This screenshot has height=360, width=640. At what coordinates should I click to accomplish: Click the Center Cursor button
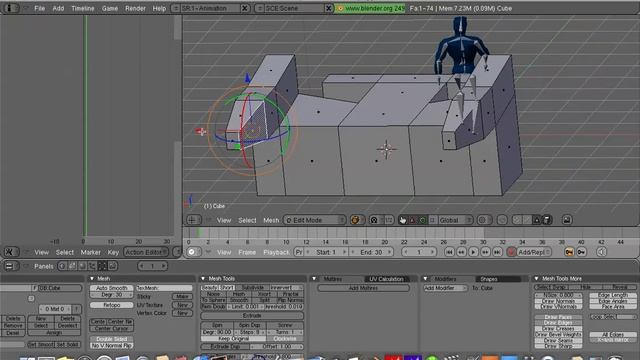click(111, 328)
